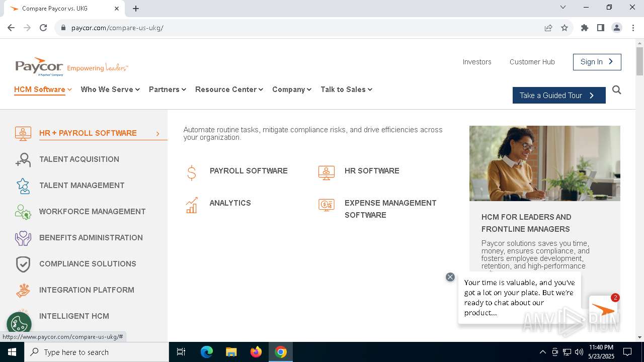Open the Customer Hub link
The image size is (644, 362).
(x=532, y=62)
